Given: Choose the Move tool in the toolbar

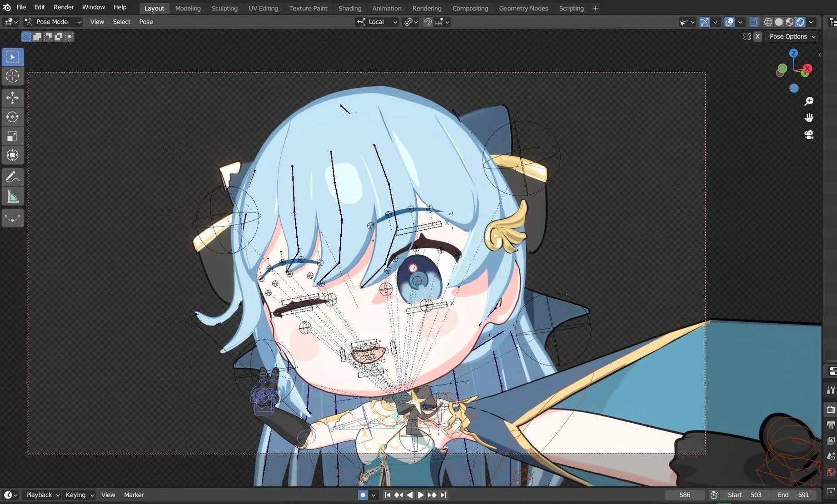Looking at the screenshot, I should point(13,98).
